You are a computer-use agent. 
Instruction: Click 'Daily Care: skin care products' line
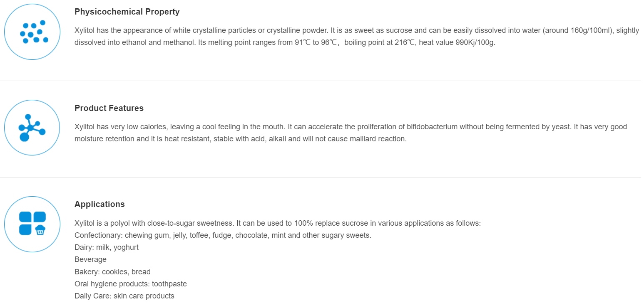[x=124, y=296]
